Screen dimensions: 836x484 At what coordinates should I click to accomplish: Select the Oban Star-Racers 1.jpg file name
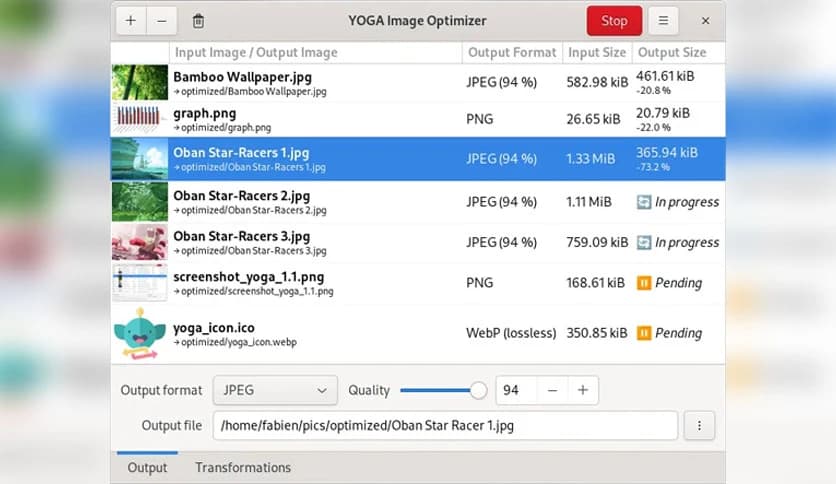click(x=241, y=152)
